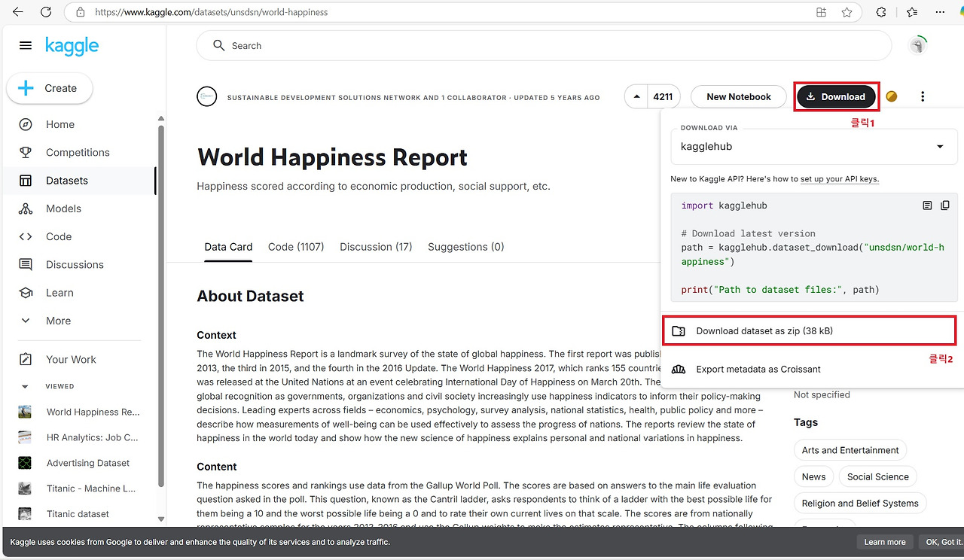Open viewed World Happiness Report thumbnail
964x560 pixels.
click(x=25, y=412)
